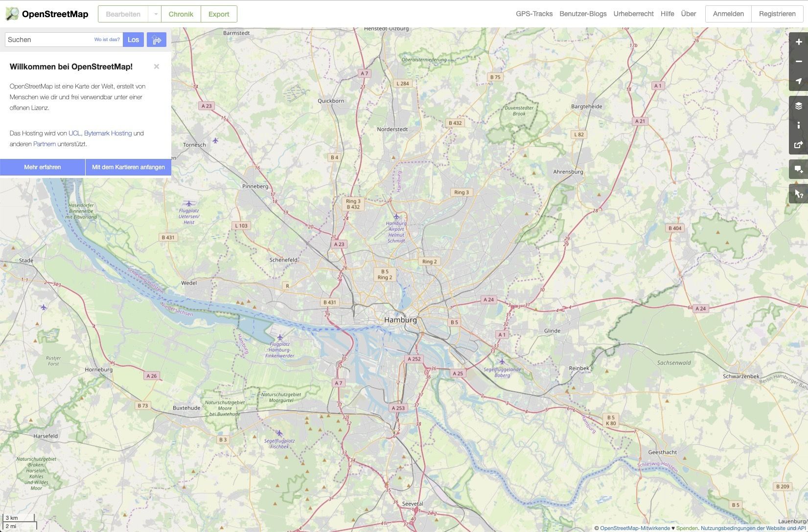
Task: Close the welcome panel
Action: click(x=157, y=66)
